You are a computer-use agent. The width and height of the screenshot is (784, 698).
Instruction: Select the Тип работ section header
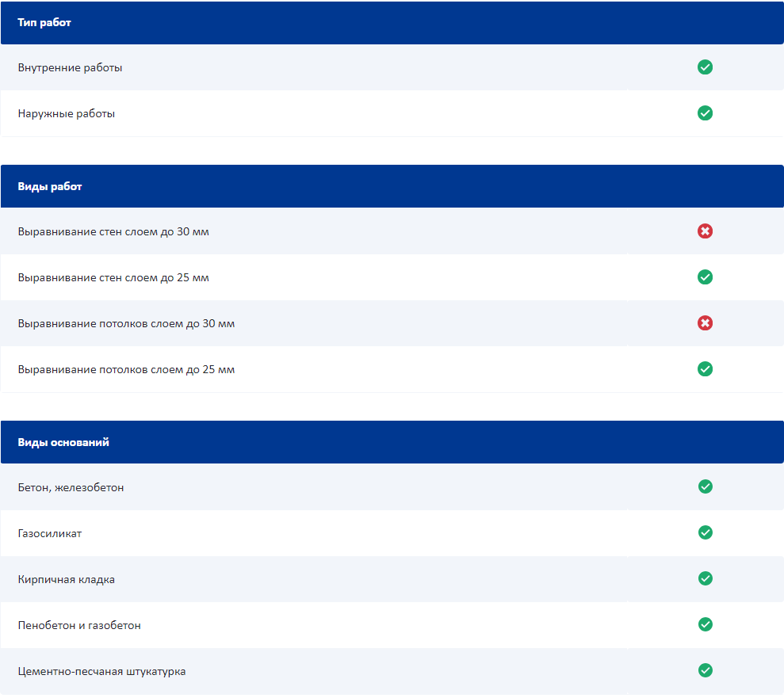pos(44,23)
